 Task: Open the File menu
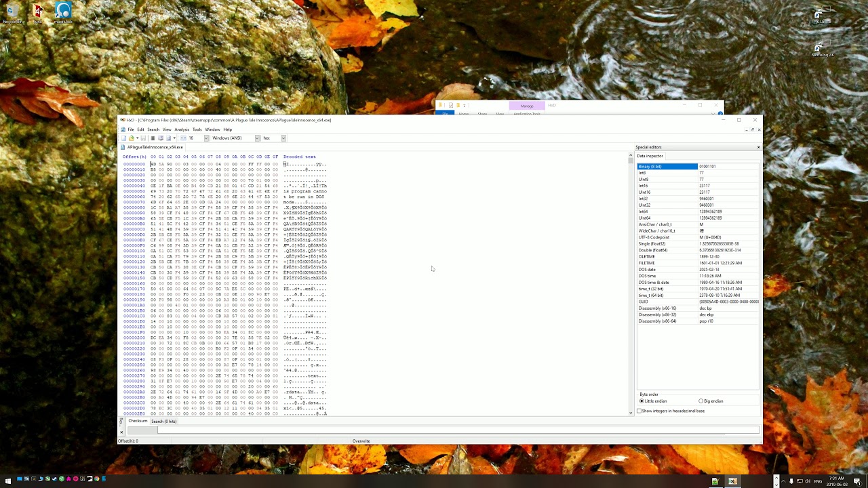[131, 129]
